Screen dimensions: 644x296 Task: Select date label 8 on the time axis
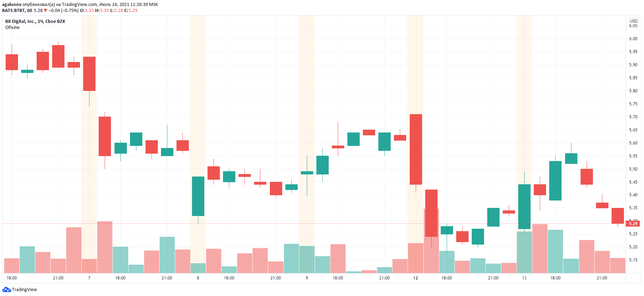tap(198, 278)
